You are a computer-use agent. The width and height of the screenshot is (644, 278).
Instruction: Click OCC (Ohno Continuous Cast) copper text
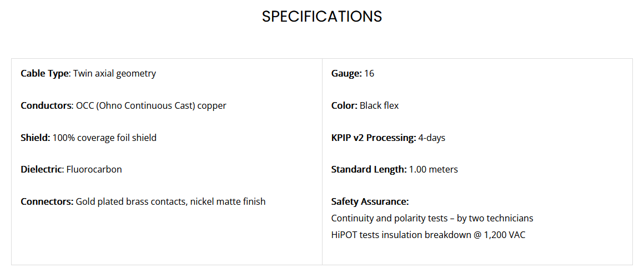[x=151, y=105]
